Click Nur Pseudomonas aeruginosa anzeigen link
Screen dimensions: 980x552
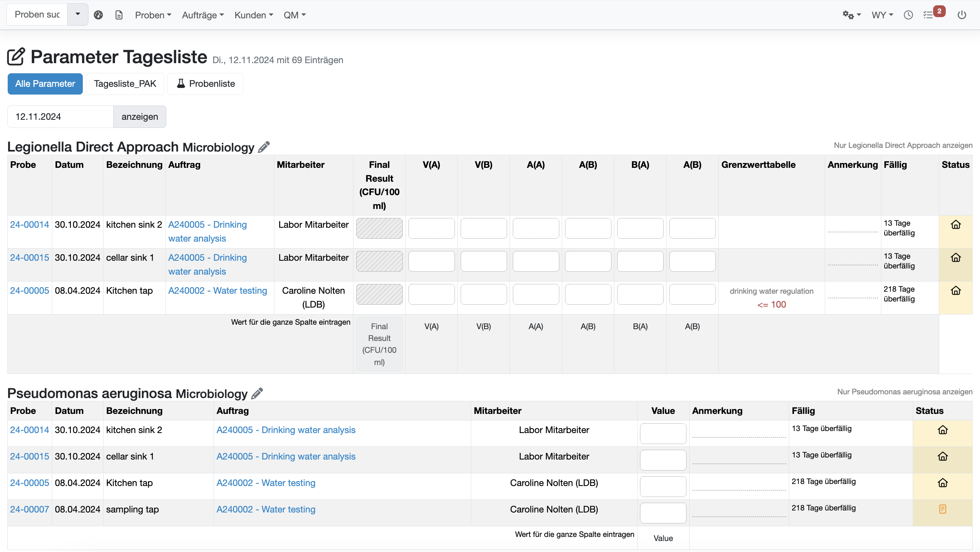click(x=905, y=392)
